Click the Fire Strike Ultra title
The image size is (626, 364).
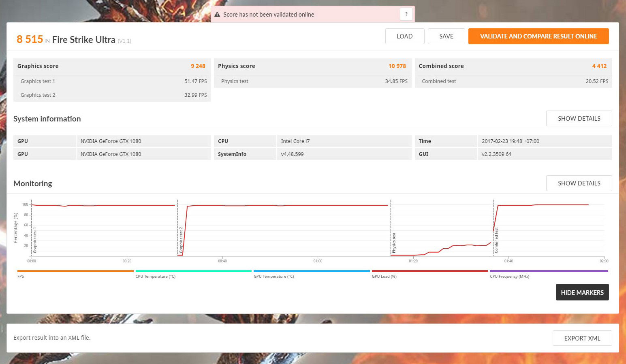83,40
